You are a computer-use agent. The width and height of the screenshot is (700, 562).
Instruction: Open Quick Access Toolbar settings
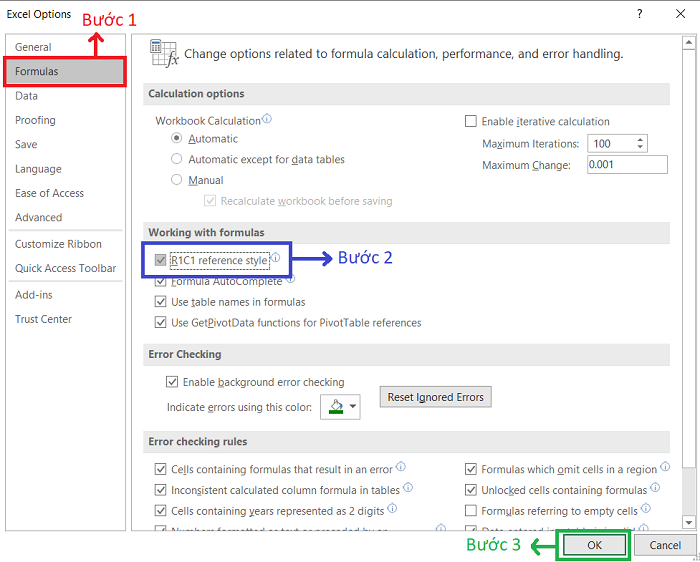click(65, 268)
